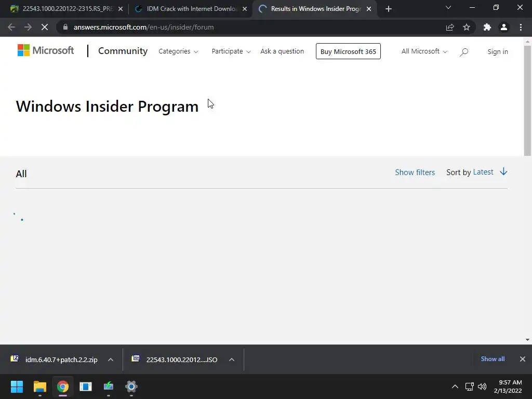
Task: Click the address bar URL
Action: (143, 27)
